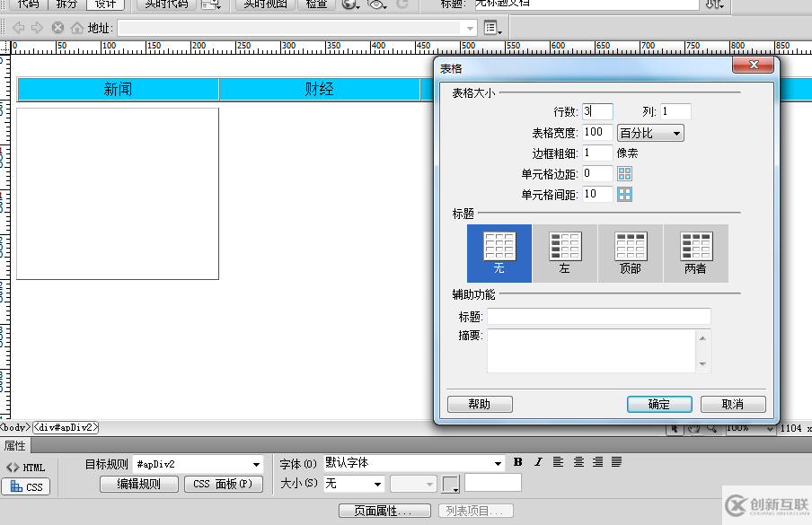The height and width of the screenshot is (525, 812).
Task: Switch to CSS properties tab
Action: (x=26, y=486)
